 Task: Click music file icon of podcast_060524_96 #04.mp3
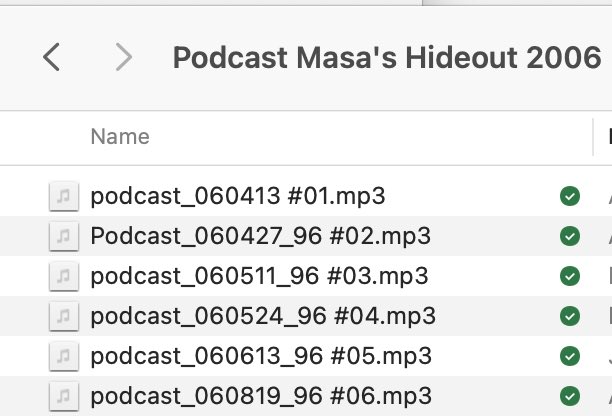pyautogui.click(x=64, y=316)
